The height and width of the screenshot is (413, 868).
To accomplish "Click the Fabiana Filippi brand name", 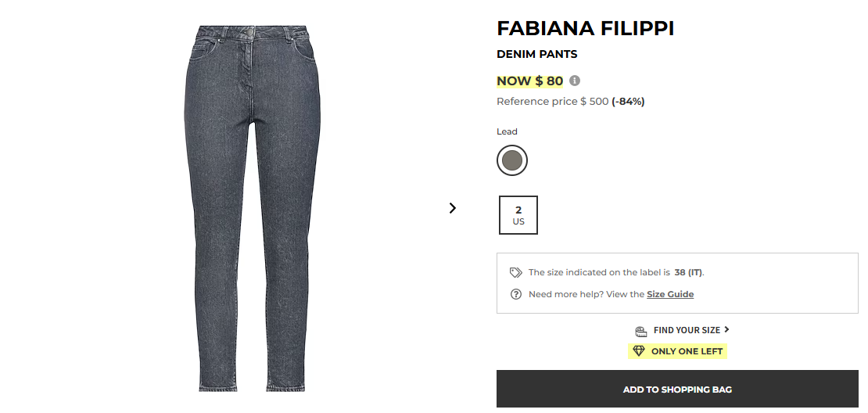I will tap(585, 29).
